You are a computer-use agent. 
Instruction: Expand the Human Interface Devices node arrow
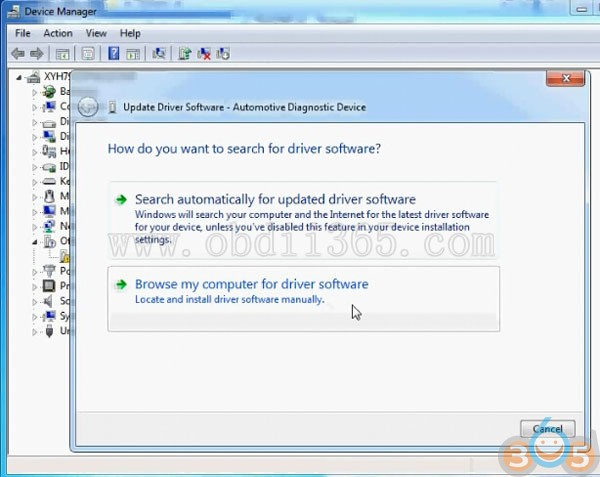[x=34, y=152]
